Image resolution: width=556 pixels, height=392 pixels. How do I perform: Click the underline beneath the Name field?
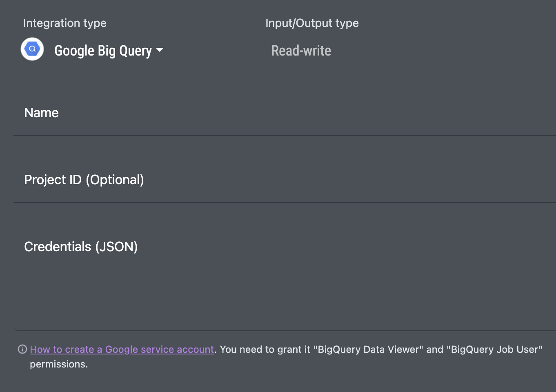click(x=286, y=136)
